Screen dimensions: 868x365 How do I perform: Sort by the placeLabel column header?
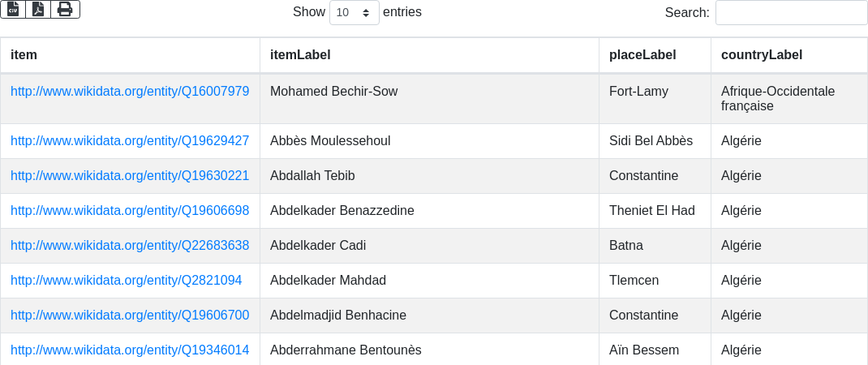pos(655,55)
